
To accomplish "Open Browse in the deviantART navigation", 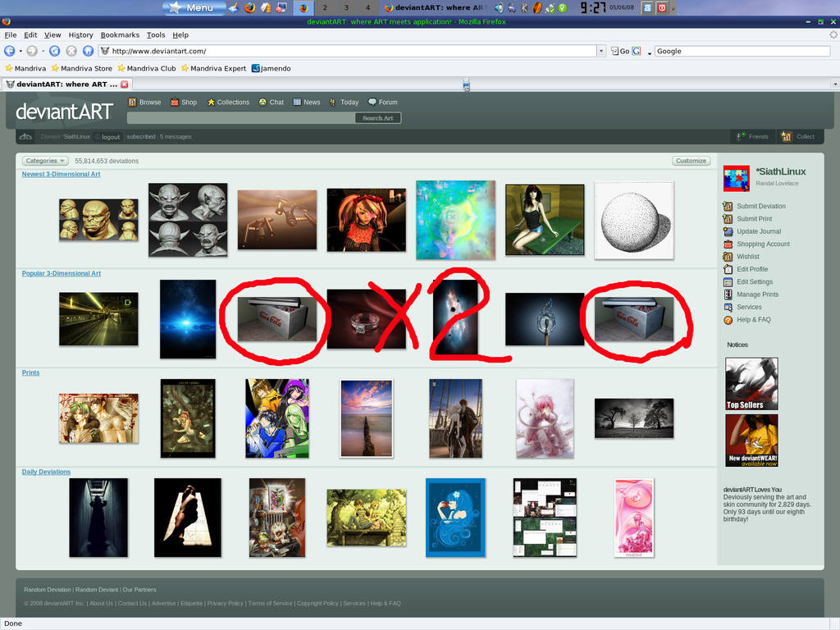I will tap(144, 103).
